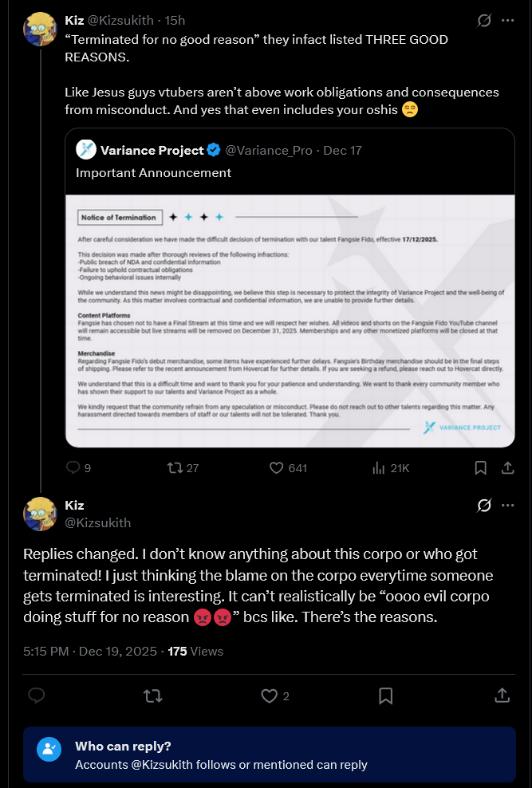Like the tweet with 641 likes
This screenshot has width=532, height=788.
coord(288,468)
